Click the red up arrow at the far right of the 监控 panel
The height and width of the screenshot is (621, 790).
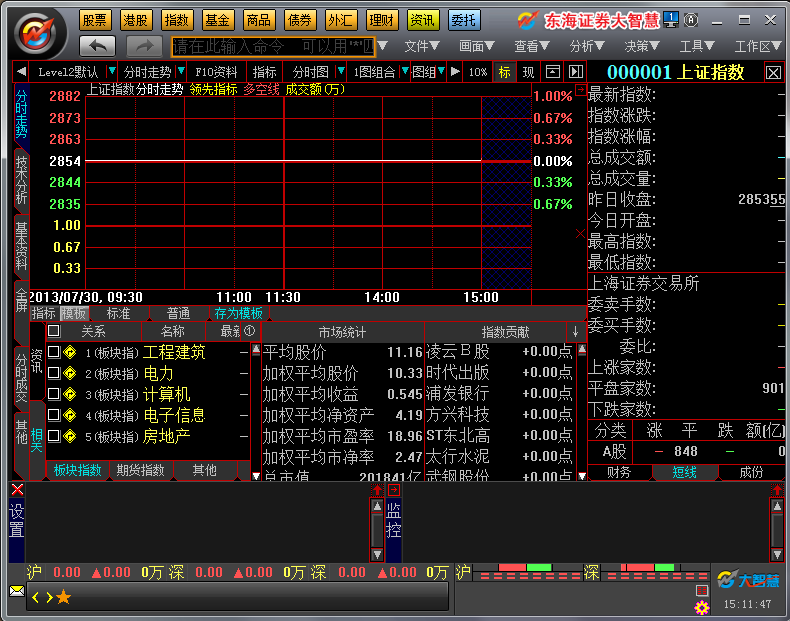[x=777, y=490]
